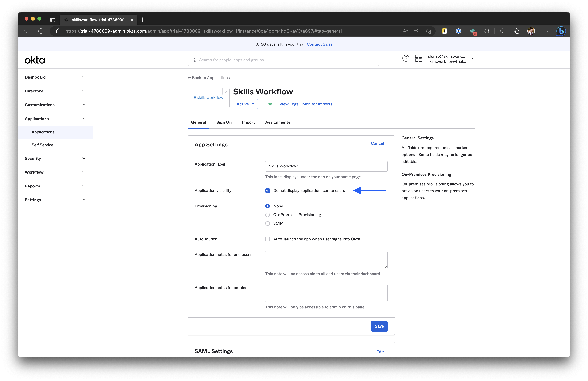Add page to favorites star icon
The height and width of the screenshot is (381, 588).
coord(428,31)
